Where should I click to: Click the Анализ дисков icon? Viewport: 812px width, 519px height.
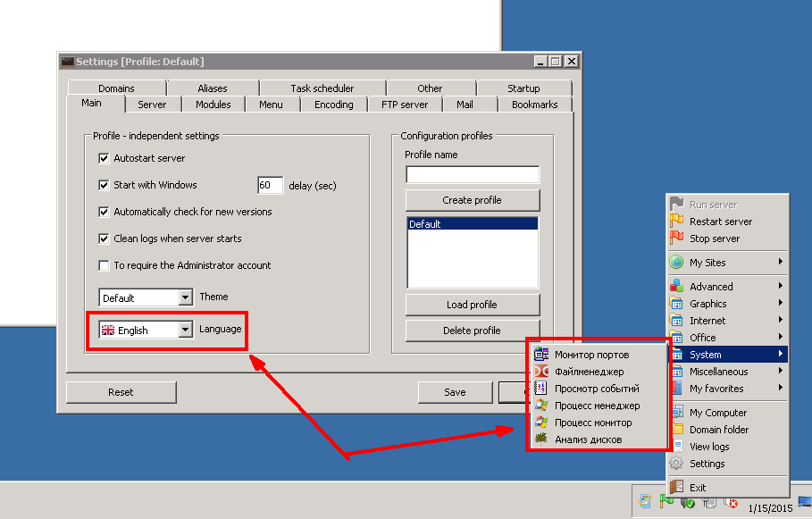tap(540, 439)
